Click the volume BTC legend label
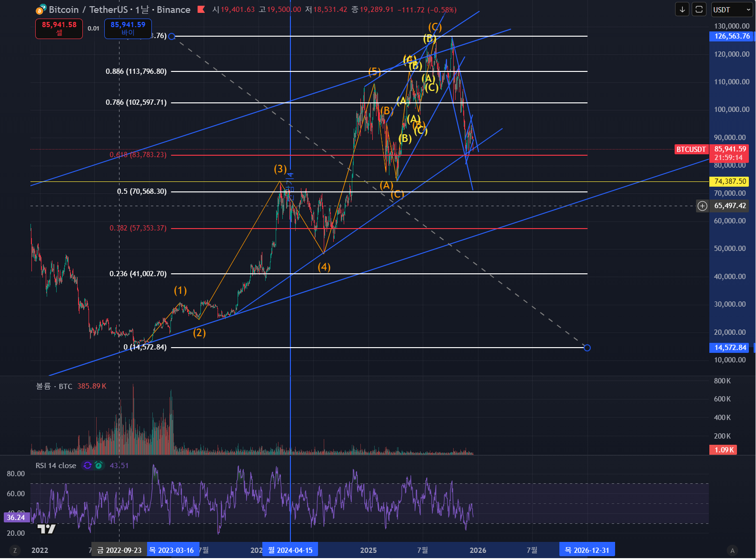Screen dimensions: 756x560 54,386
